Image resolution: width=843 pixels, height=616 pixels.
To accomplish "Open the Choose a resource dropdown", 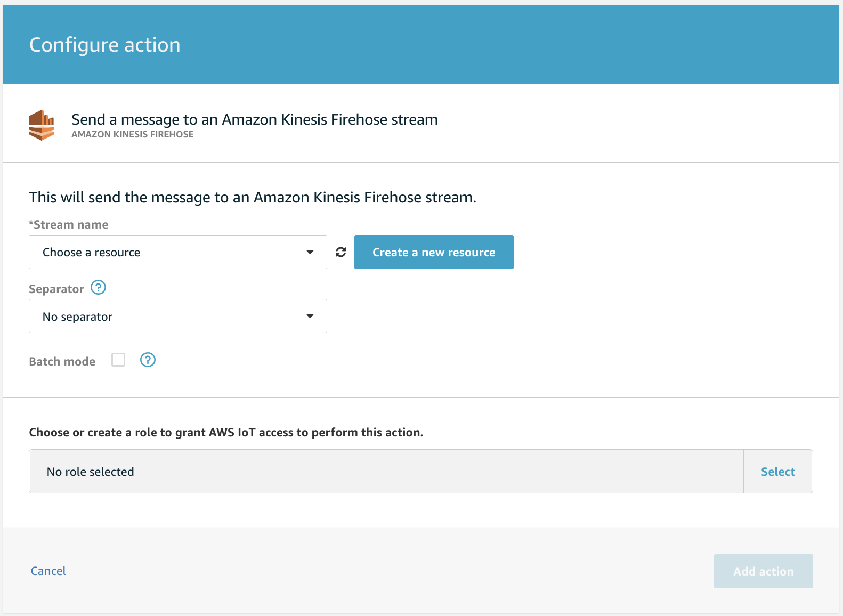I will [177, 252].
